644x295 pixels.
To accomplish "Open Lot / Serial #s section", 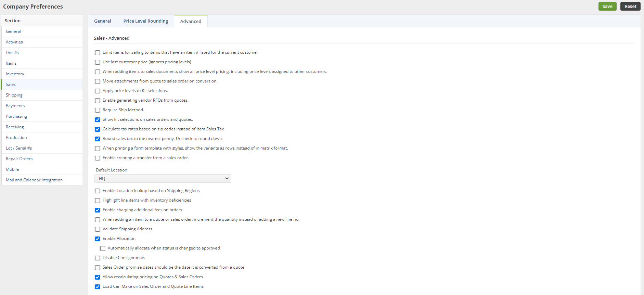I will (42, 148).
